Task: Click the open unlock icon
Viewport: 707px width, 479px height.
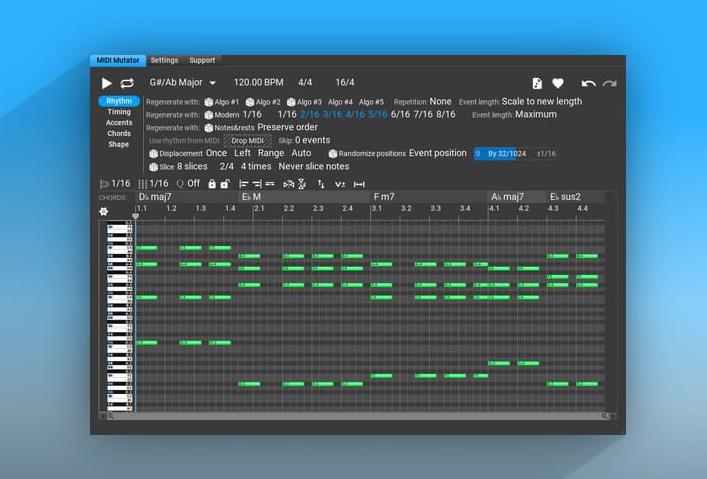Action: point(224,184)
